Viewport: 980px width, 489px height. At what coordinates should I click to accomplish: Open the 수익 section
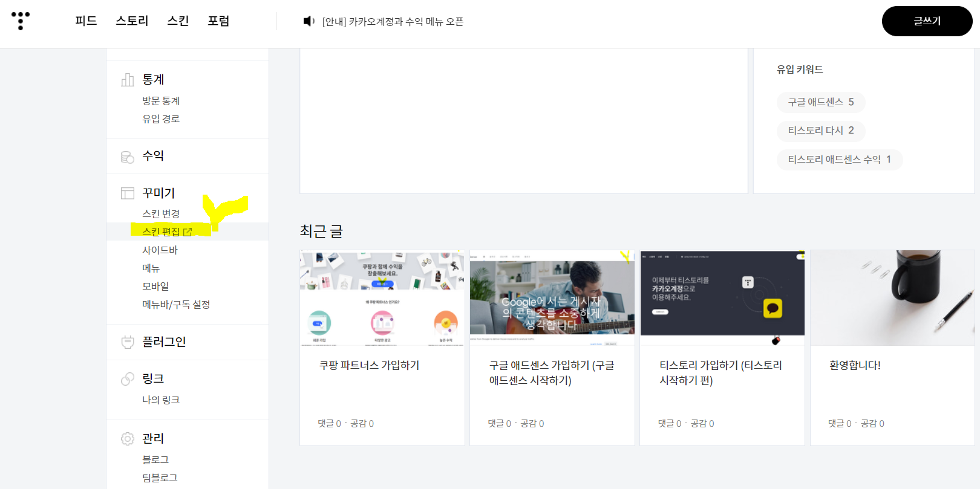[x=153, y=156]
